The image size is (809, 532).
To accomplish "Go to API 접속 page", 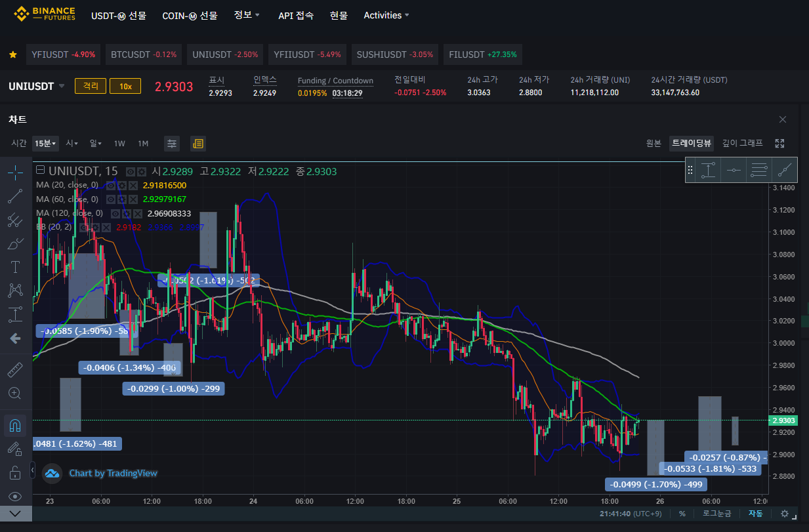I will coord(295,14).
